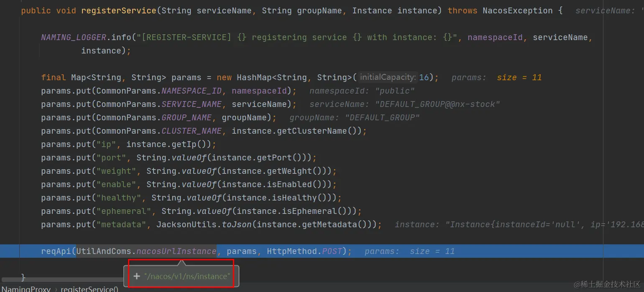644x292 pixels.
Task: Click NacosException in the throws clause
Action: [517, 10]
